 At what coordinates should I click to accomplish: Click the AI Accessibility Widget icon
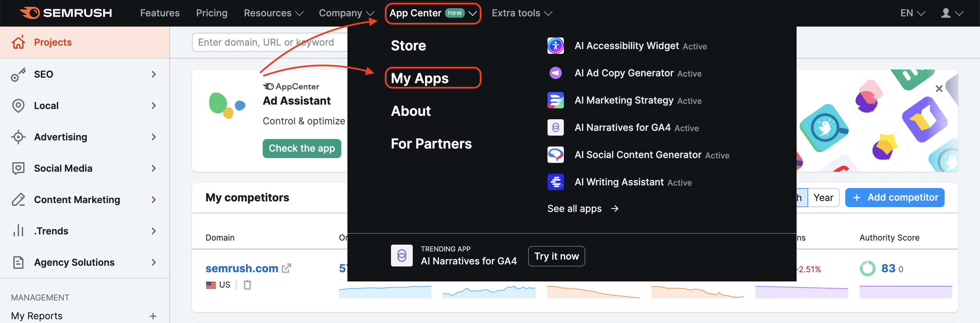coord(555,46)
